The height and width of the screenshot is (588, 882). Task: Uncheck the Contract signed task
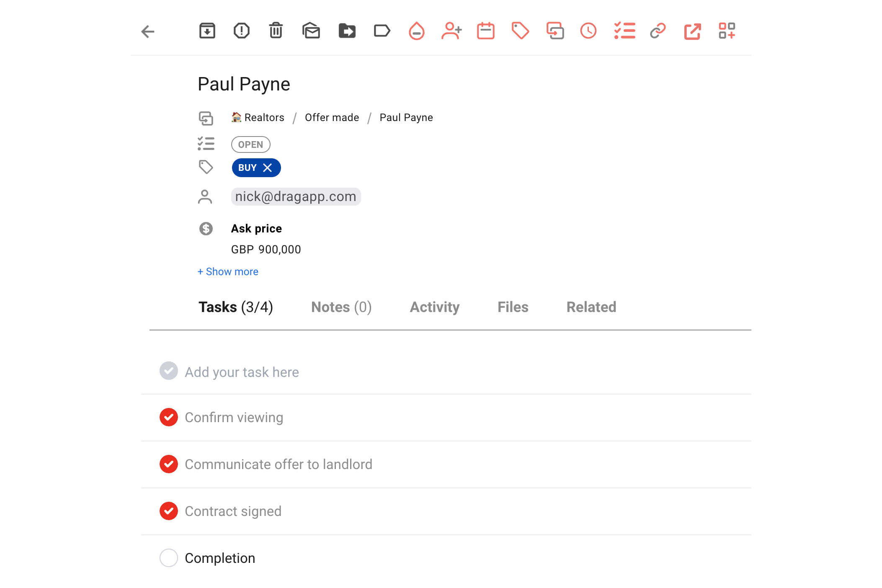coord(169,511)
